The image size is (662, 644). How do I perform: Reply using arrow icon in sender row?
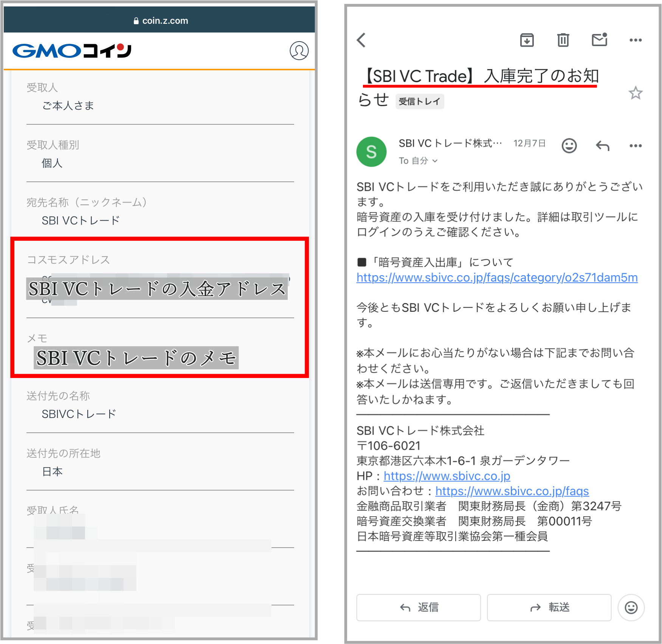[603, 146]
